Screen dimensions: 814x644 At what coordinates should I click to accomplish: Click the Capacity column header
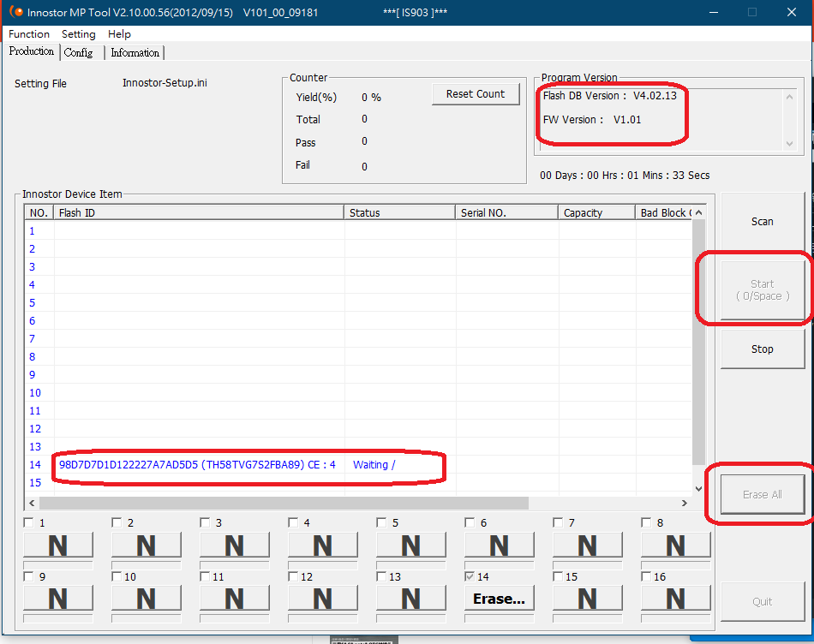click(x=597, y=212)
